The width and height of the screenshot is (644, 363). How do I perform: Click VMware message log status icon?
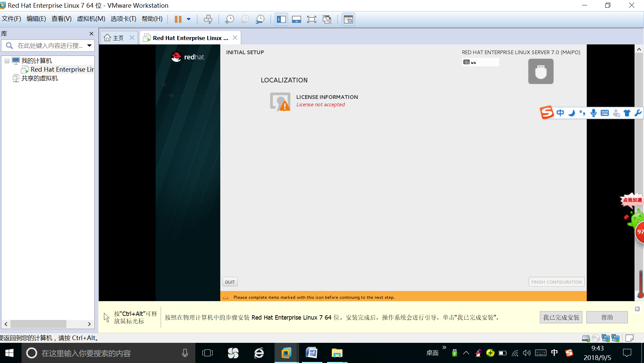point(629,338)
